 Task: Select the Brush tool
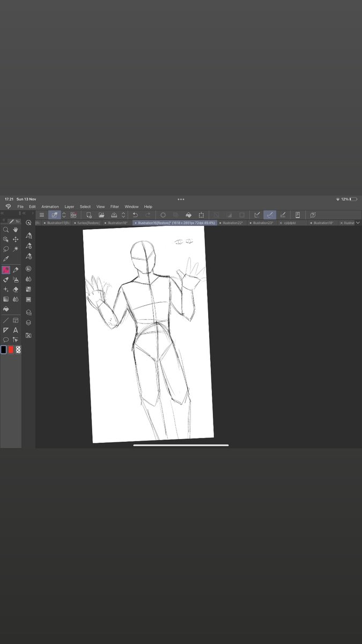coord(6,280)
